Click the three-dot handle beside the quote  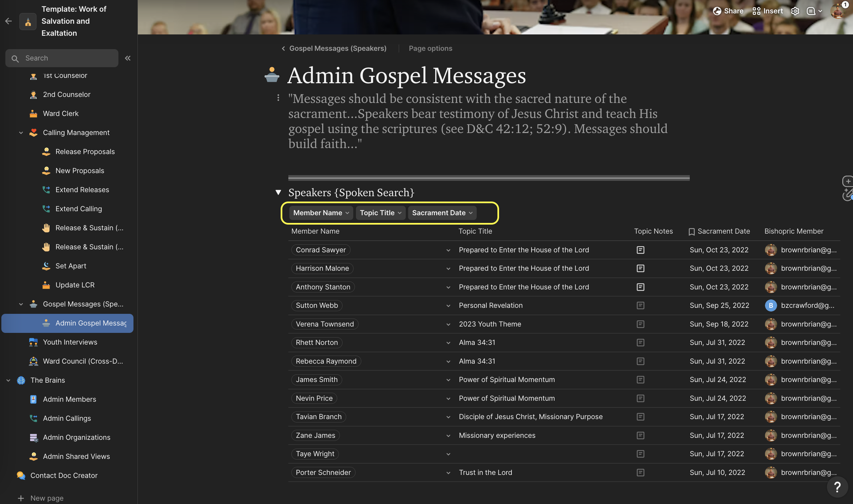278,98
